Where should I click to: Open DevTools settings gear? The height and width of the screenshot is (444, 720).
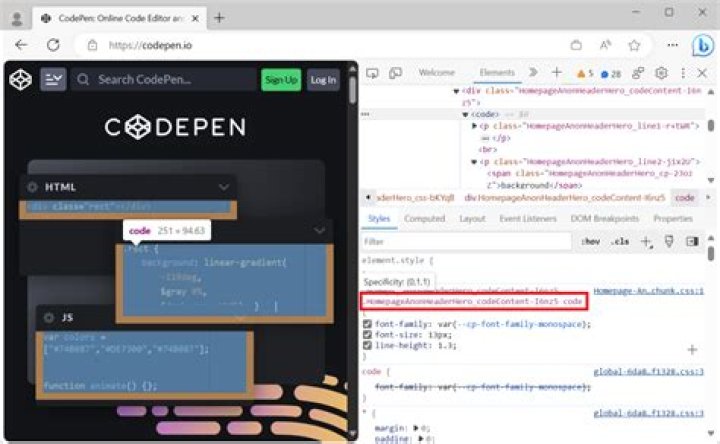point(661,73)
